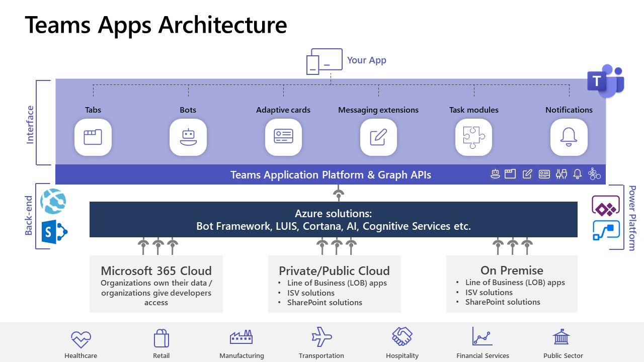This screenshot has height=362, width=644.
Task: Click the Task modules label
Action: click(x=474, y=110)
